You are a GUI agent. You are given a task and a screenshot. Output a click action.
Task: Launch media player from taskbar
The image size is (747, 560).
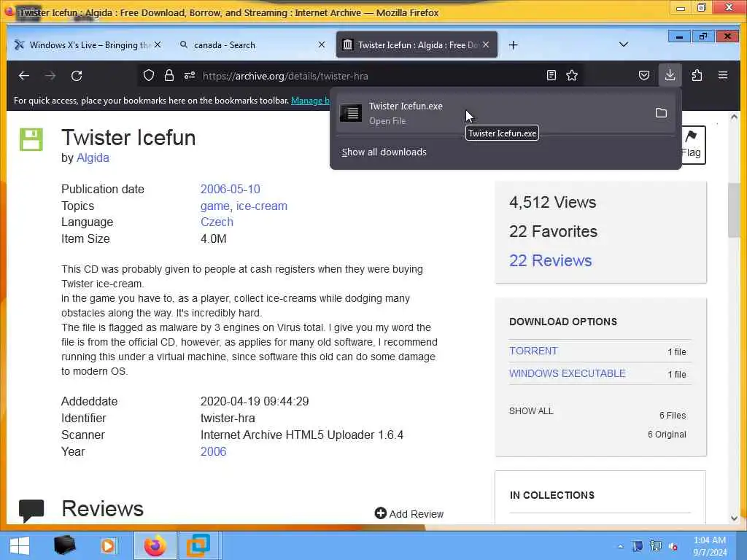(x=109, y=545)
